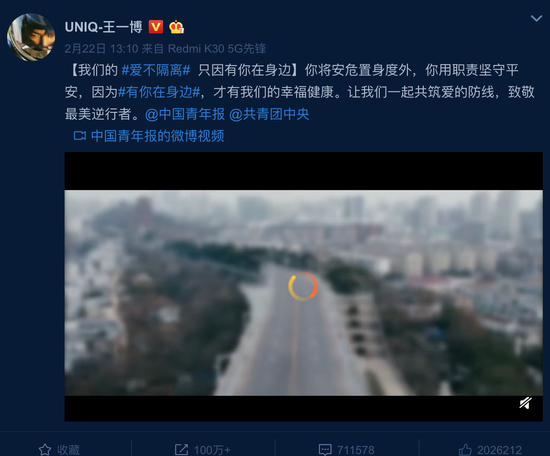Visit the @共青团中央 mention
Viewport: 550px width, 456px height.
pyautogui.click(x=269, y=114)
